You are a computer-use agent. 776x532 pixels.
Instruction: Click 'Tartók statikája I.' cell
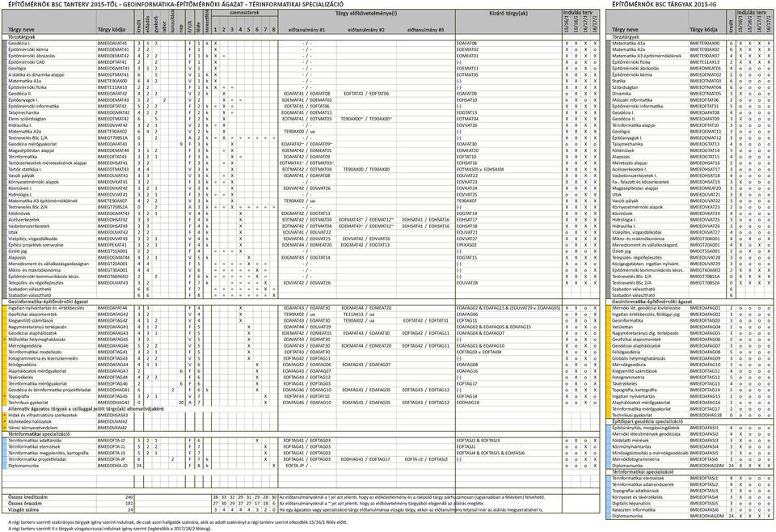[25, 169]
